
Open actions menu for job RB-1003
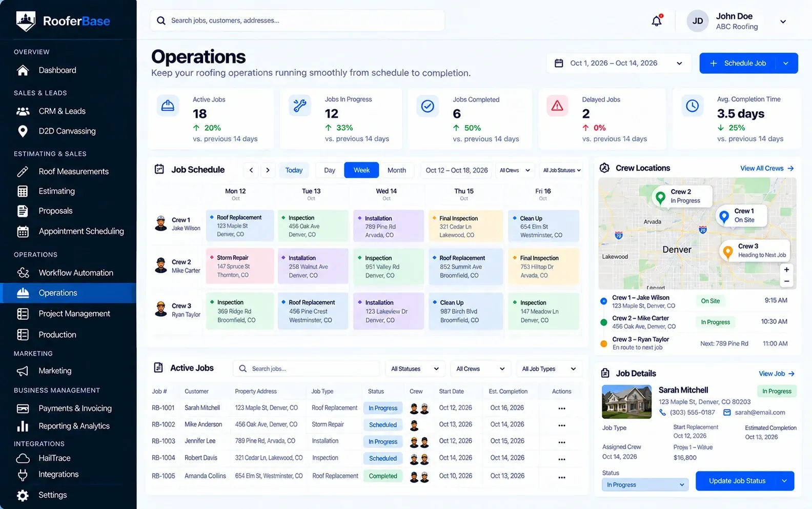click(x=562, y=442)
